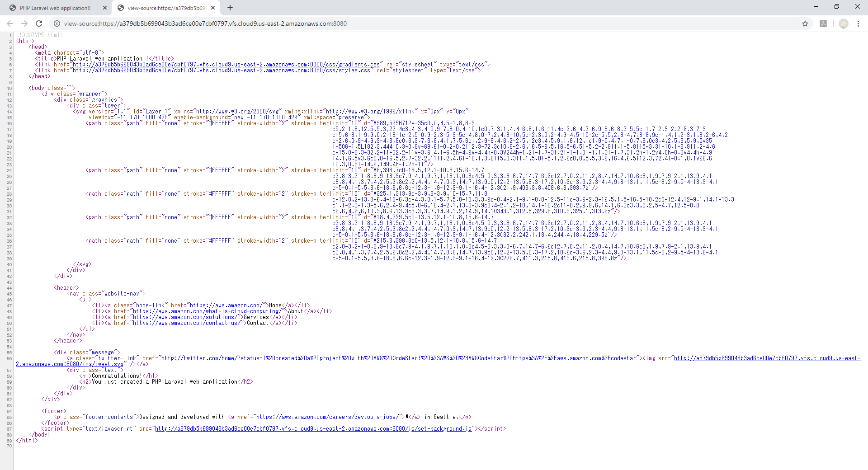Click the 'twitter-link' class value
The image size is (868, 470).
(117, 358)
